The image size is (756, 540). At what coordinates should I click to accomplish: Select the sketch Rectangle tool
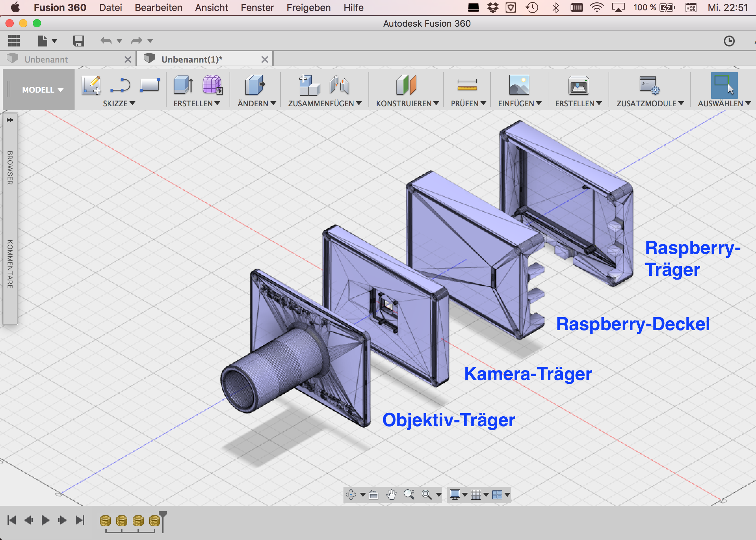pos(149,85)
